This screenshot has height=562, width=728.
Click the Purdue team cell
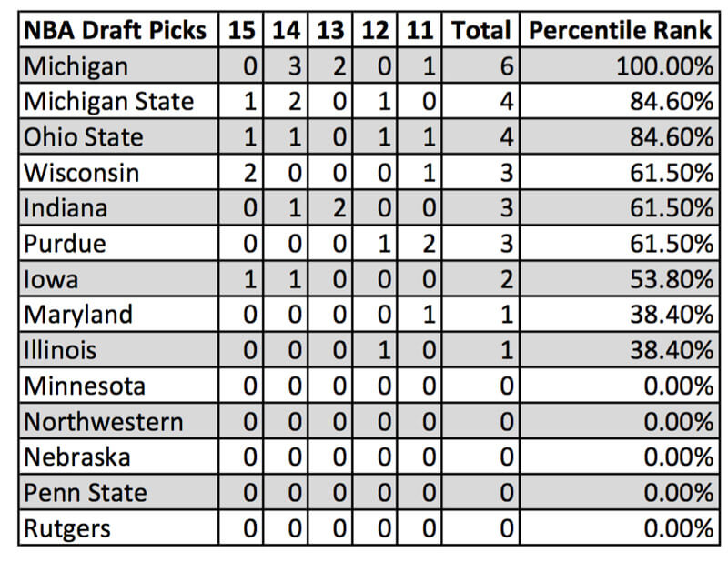coord(65,244)
